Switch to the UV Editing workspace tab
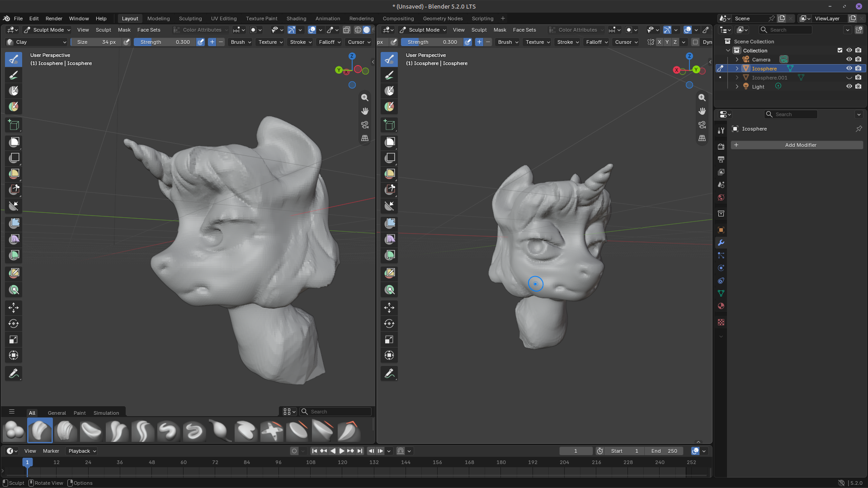Screen dimensions: 868x488 pyautogui.click(x=224, y=19)
